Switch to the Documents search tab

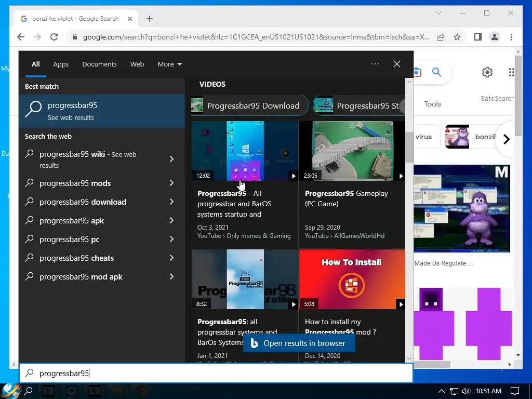click(99, 64)
